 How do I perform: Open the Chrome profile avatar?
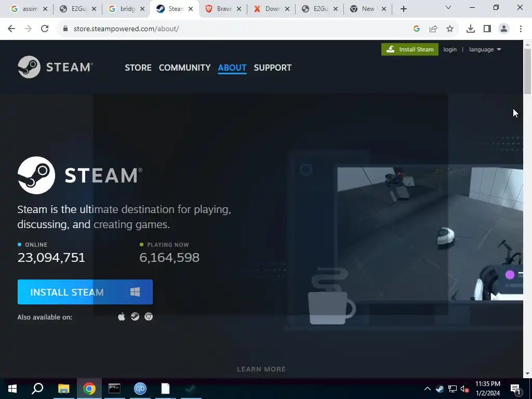(x=504, y=29)
